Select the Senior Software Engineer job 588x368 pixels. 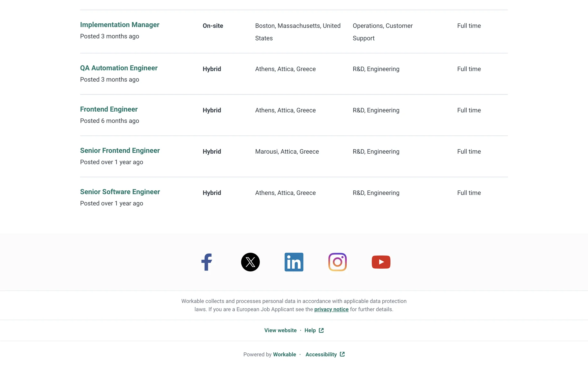(x=120, y=192)
